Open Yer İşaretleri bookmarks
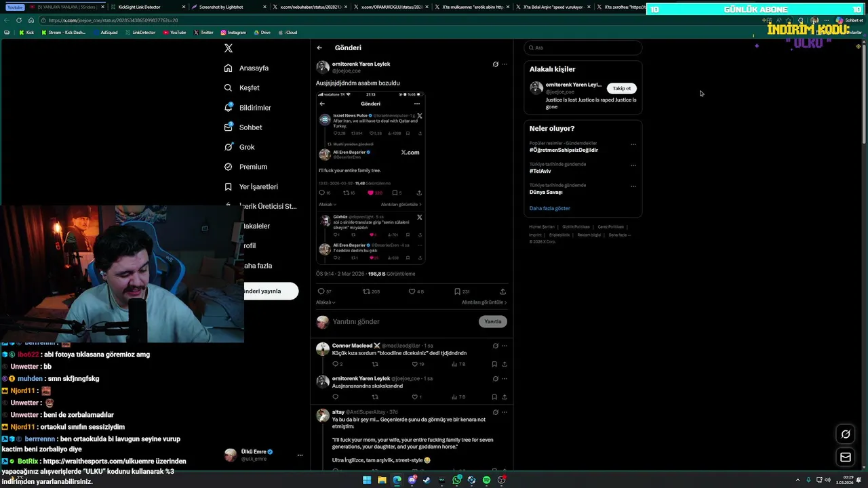Image resolution: width=868 pixels, height=488 pixels. (x=251, y=186)
